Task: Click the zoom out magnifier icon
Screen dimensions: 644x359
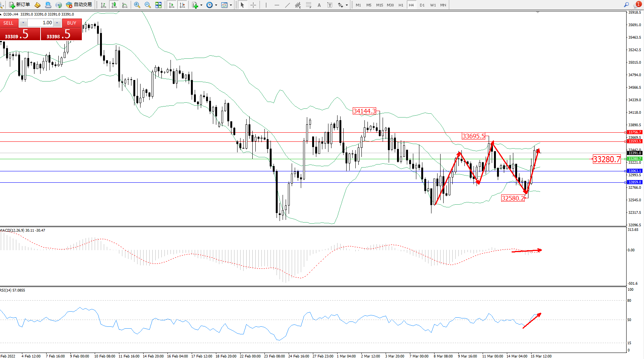Action: tap(148, 5)
